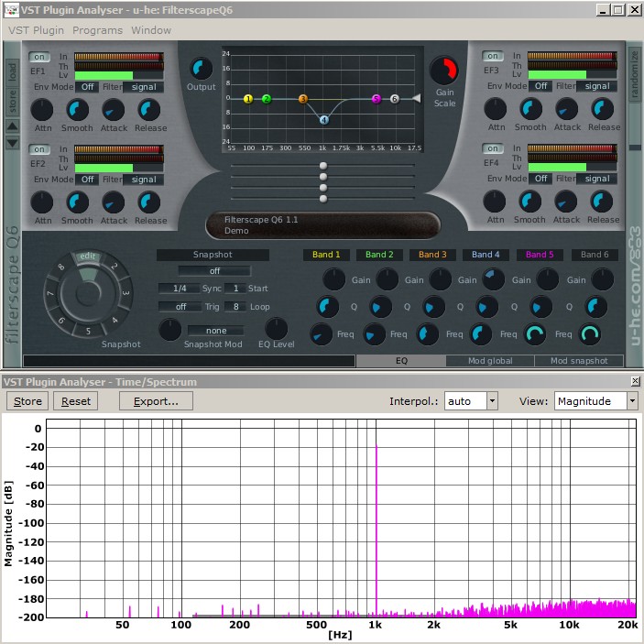Toggle the Trig off switch

180,307
